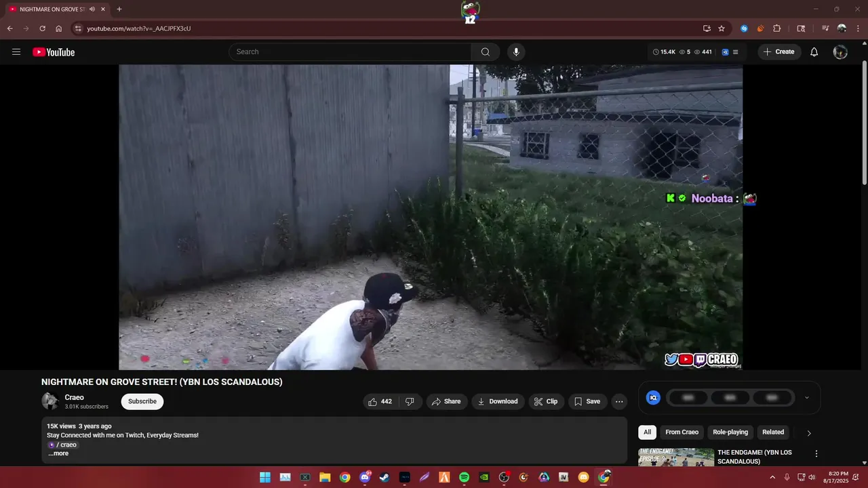Select the From Craeo filter chip
The height and width of the screenshot is (488, 868).
(x=682, y=432)
